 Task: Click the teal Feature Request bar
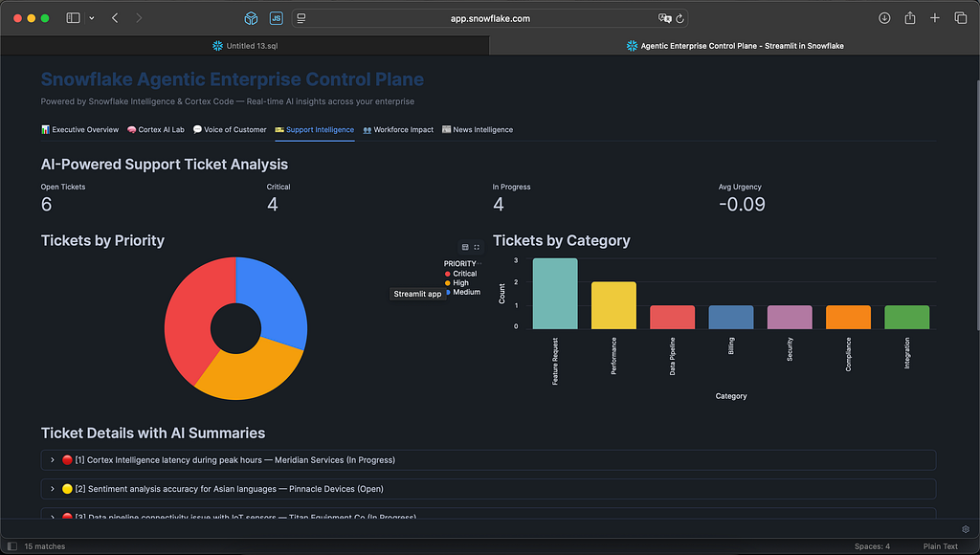pyautogui.click(x=555, y=294)
